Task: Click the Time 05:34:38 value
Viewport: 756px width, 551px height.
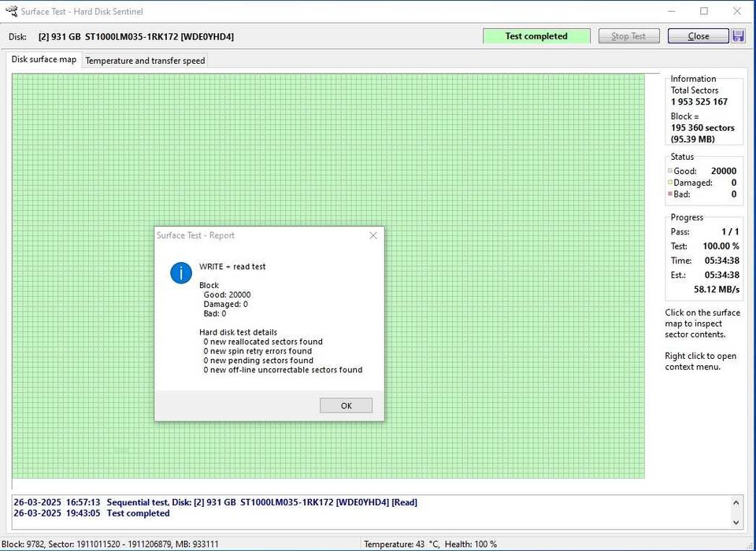Action: coord(722,261)
